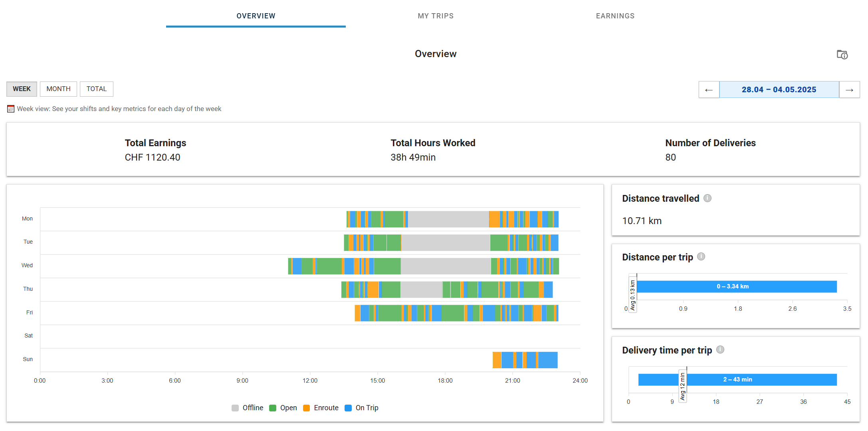Image resolution: width=868 pixels, height=431 pixels.
Task: Click Monday's grey offline segment
Action: (448, 219)
